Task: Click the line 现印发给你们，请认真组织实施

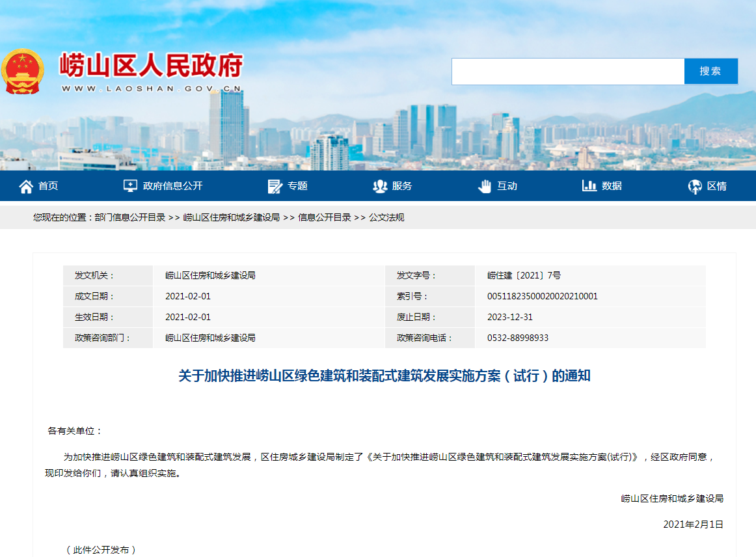Action: pos(113,473)
